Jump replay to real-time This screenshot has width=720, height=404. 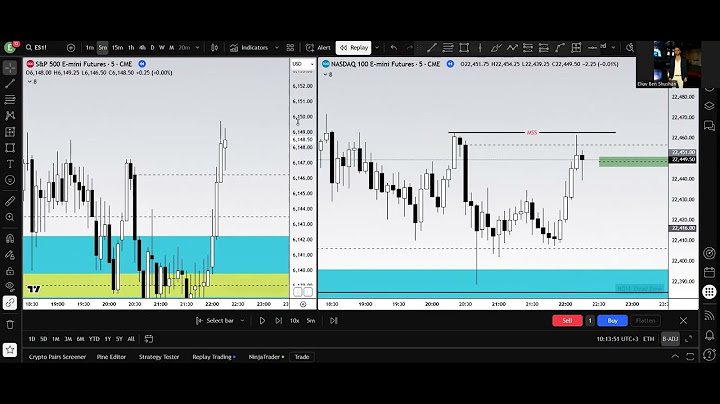point(334,320)
